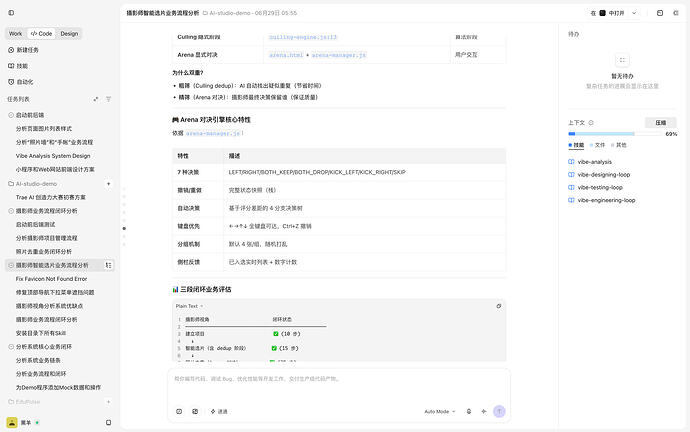Collapse the 分析系统核心业务闭环 group
690x432 pixels.
[11, 347]
